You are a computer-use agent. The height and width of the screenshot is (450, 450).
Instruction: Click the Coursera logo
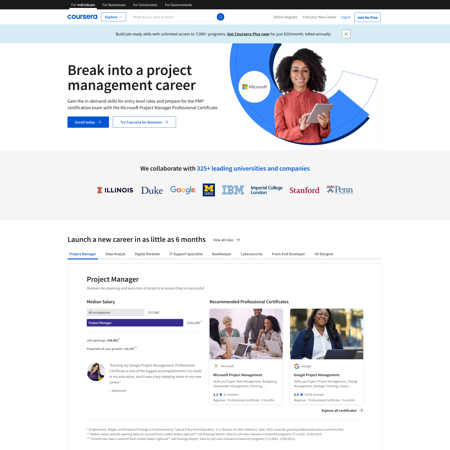[x=82, y=17]
